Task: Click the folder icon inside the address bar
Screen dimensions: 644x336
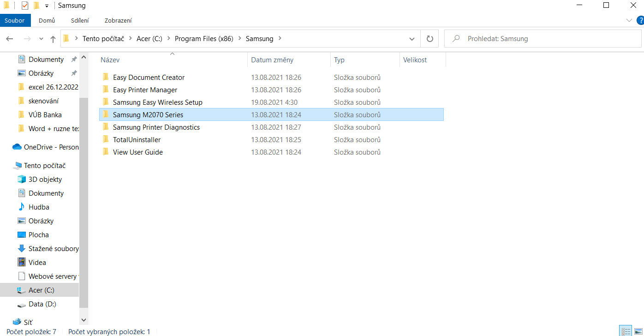Action: click(x=66, y=39)
